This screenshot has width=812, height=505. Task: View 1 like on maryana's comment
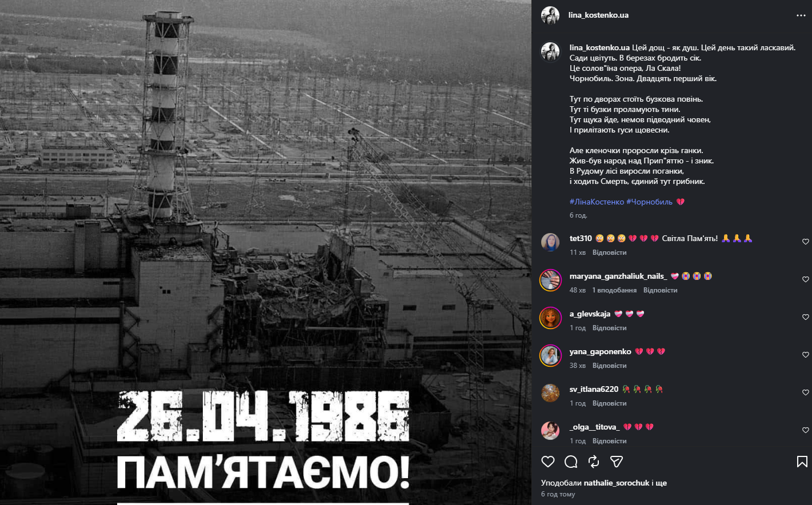coord(614,290)
